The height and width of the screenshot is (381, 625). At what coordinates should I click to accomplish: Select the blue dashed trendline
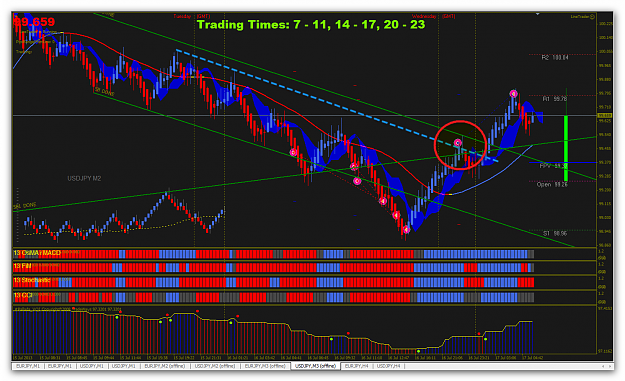(x=337, y=106)
